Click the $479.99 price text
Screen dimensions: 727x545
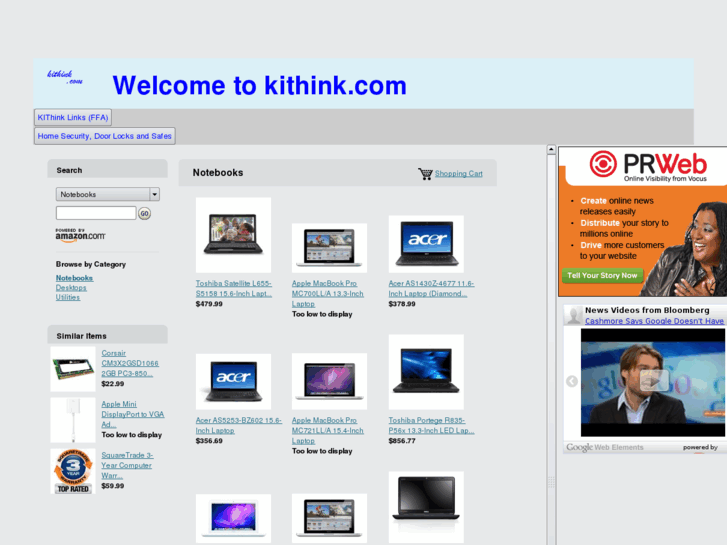pyautogui.click(x=209, y=304)
